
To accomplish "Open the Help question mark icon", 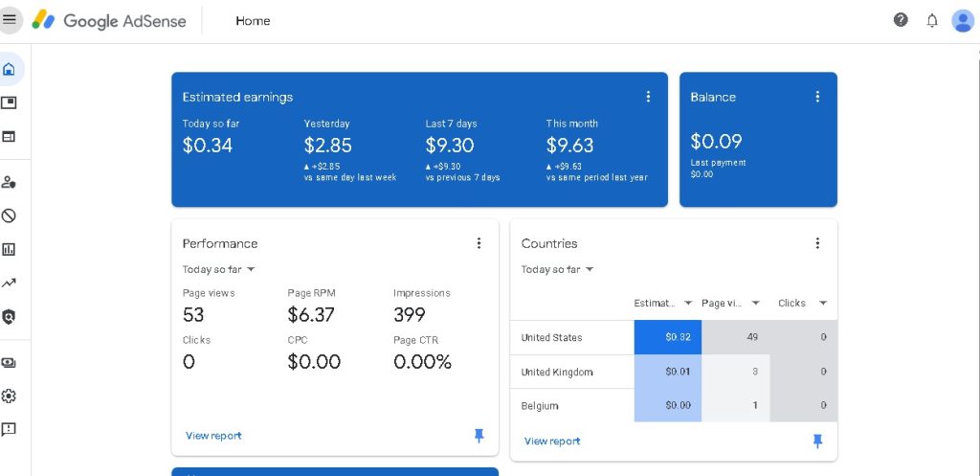I will coord(901,20).
